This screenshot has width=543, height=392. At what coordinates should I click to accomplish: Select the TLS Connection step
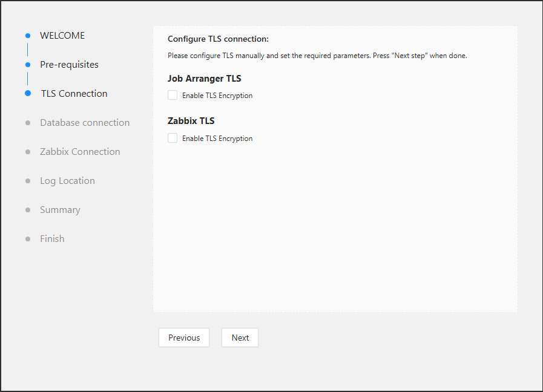click(x=74, y=93)
